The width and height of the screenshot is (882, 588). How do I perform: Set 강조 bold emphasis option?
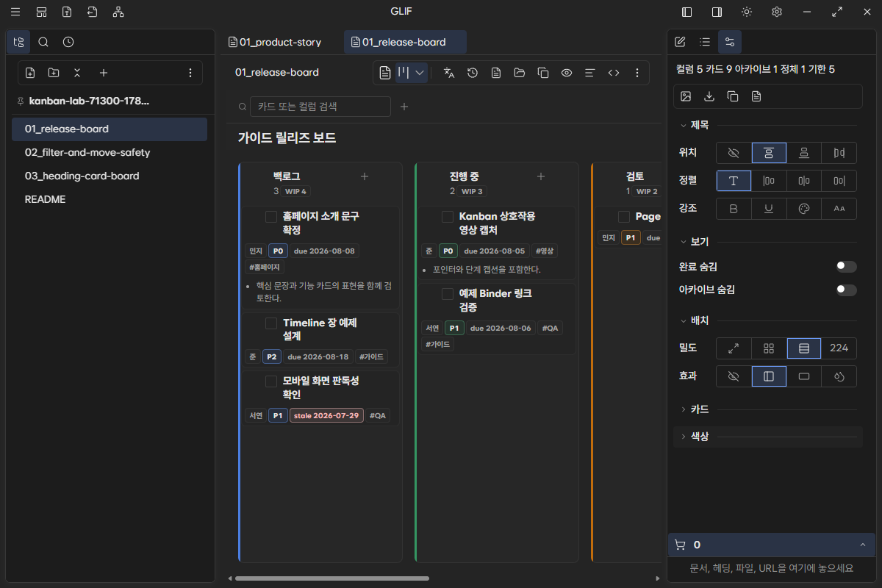(x=734, y=209)
